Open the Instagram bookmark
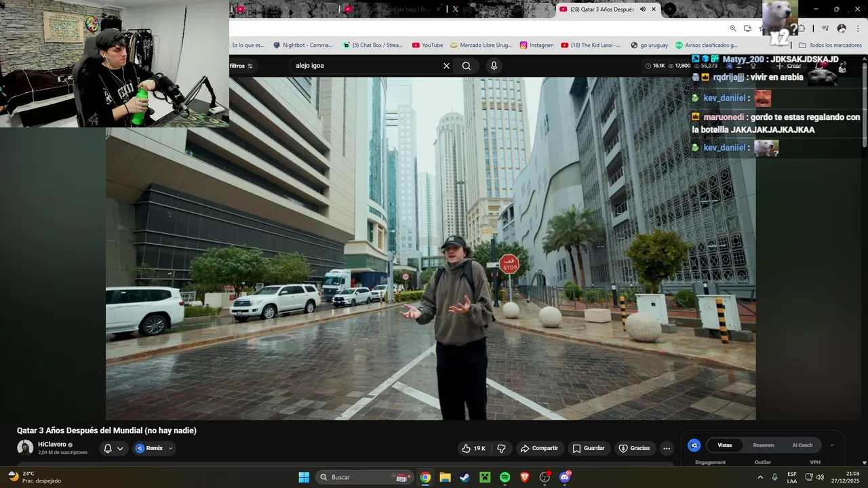 (x=536, y=45)
